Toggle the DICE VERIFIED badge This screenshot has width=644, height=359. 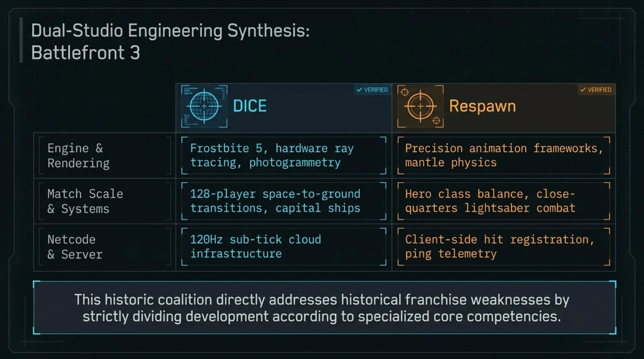point(373,90)
